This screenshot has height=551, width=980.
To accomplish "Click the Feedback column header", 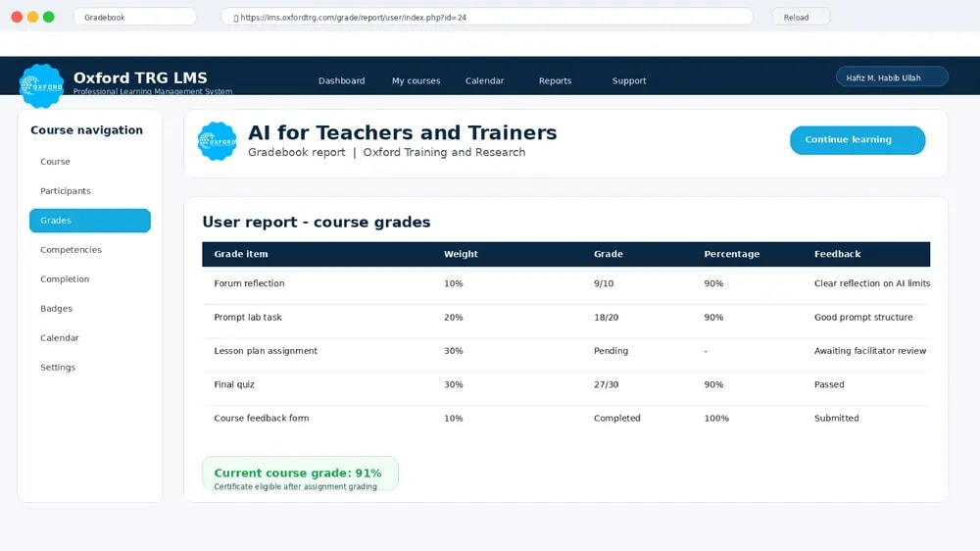I will tap(838, 254).
